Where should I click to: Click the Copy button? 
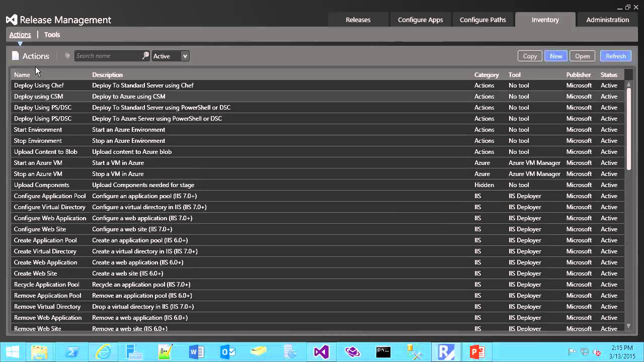coord(530,56)
